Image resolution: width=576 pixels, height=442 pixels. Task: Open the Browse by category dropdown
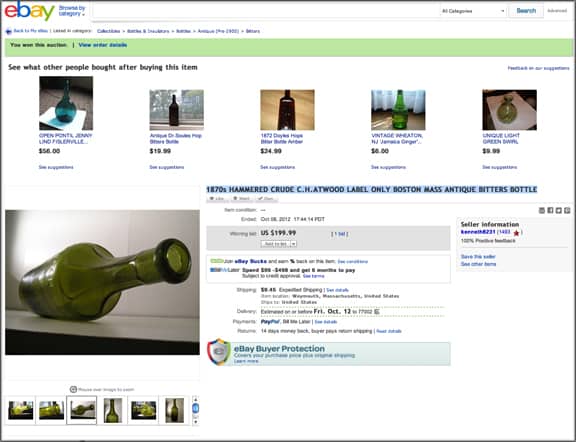click(72, 11)
